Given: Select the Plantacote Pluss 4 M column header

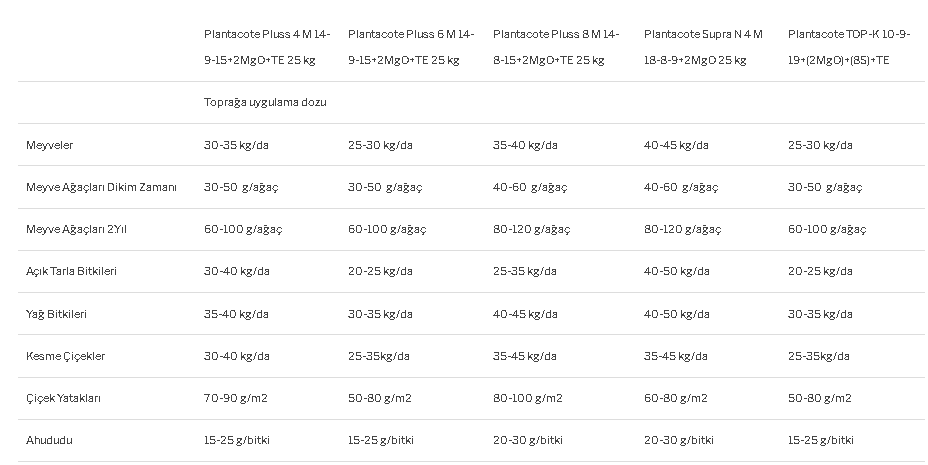Looking at the screenshot, I should (x=267, y=47).
